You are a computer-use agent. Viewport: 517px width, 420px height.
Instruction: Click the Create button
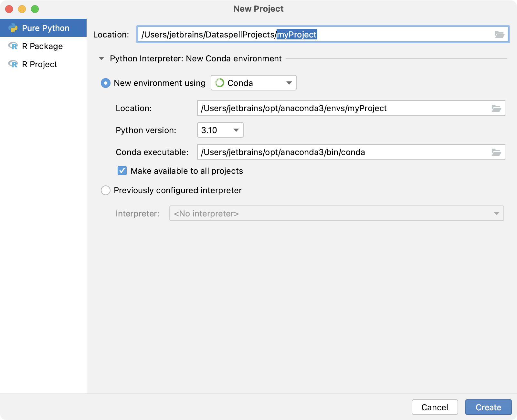click(489, 407)
